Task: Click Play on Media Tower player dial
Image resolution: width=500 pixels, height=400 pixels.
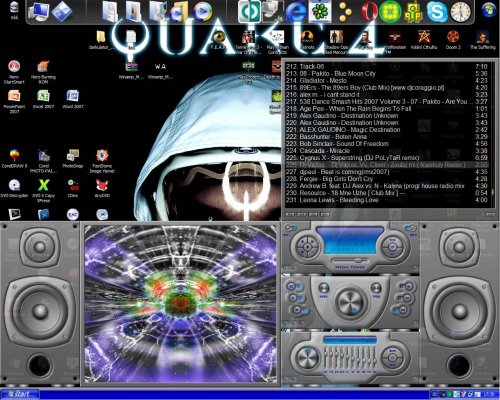Action: pos(307,247)
